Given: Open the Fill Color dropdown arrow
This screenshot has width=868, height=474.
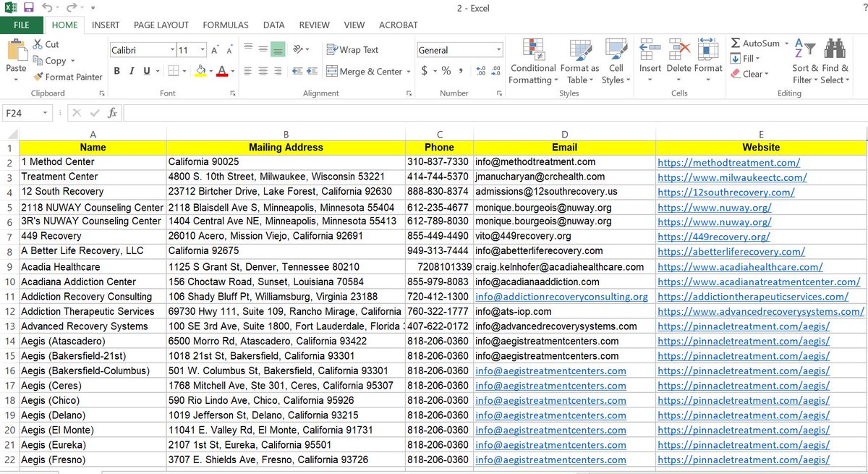Looking at the screenshot, I should point(210,71).
